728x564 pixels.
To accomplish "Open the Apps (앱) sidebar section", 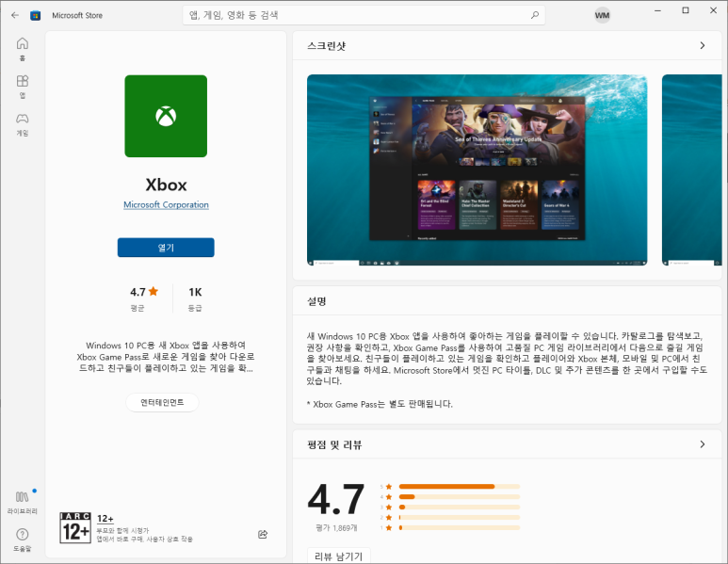I will click(23, 87).
